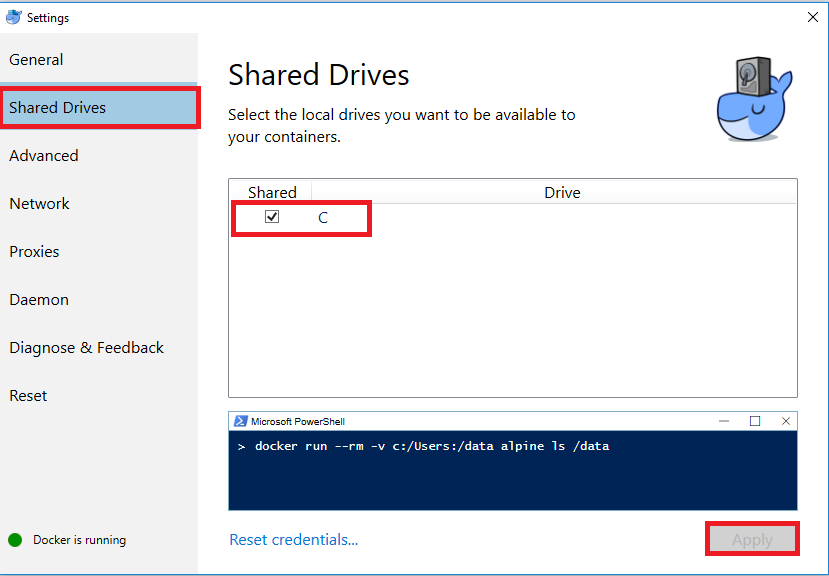Viewport: 829px width, 576px height.
Task: Click the Docker whale with hard drive illustration
Action: tap(754, 99)
